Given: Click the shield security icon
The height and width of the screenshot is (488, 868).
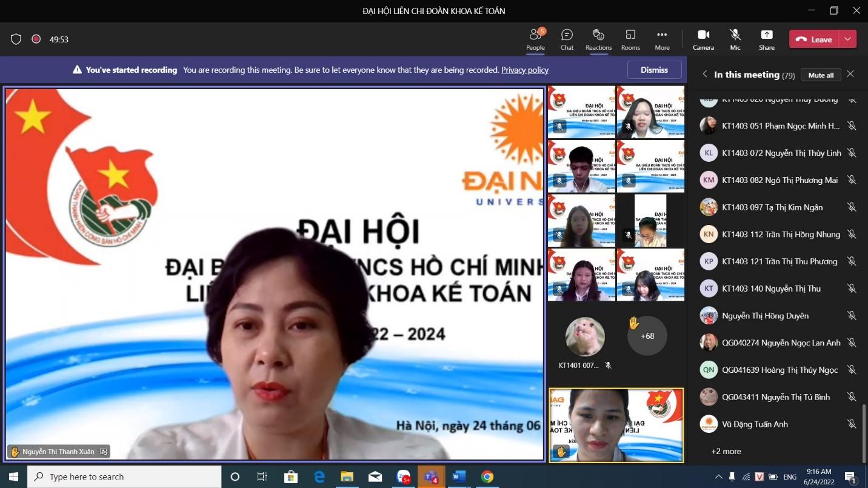Looking at the screenshot, I should tap(16, 39).
